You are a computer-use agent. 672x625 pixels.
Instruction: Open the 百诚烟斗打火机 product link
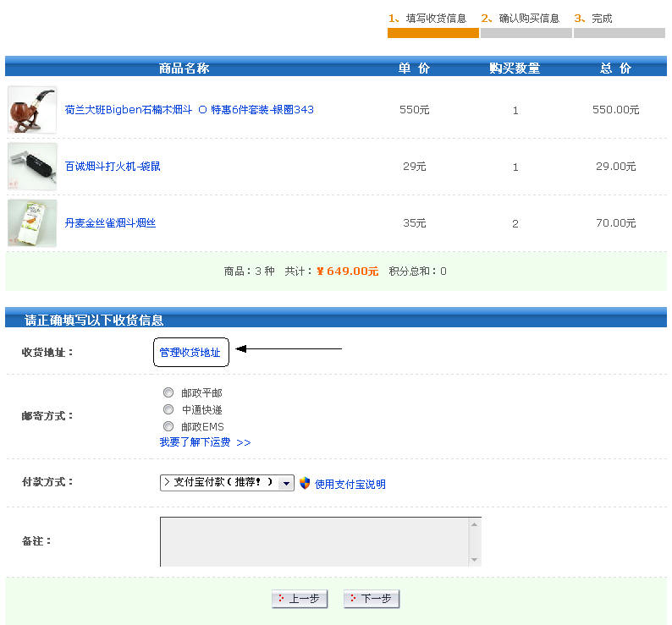113,167
